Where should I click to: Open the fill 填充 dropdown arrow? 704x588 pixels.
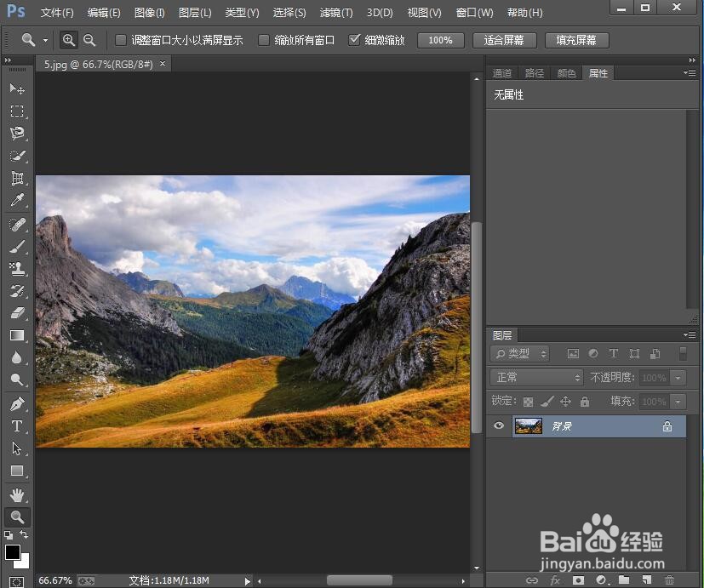coord(678,402)
